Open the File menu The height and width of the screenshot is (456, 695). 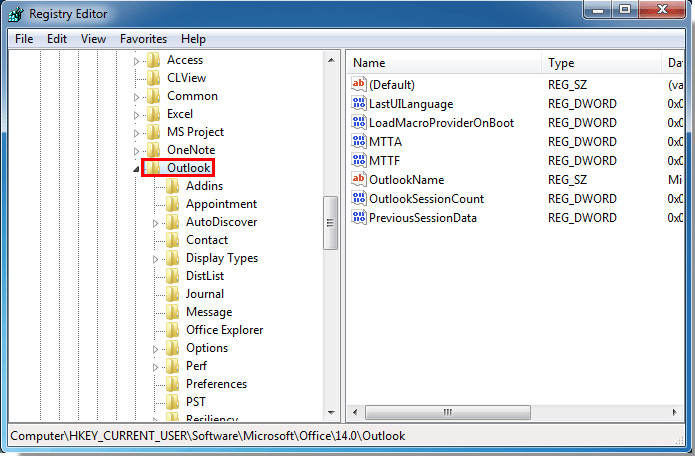24,39
